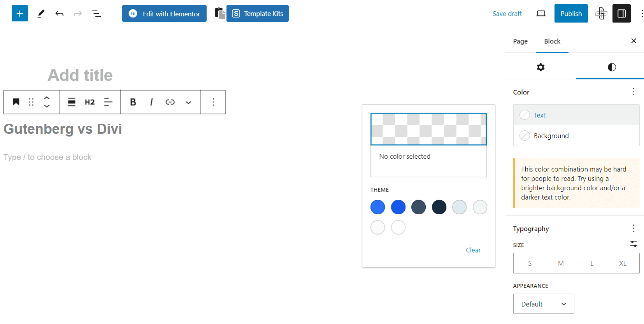Open the block inserter plus button
Viewport: 644px width, 324px height.
point(20,14)
